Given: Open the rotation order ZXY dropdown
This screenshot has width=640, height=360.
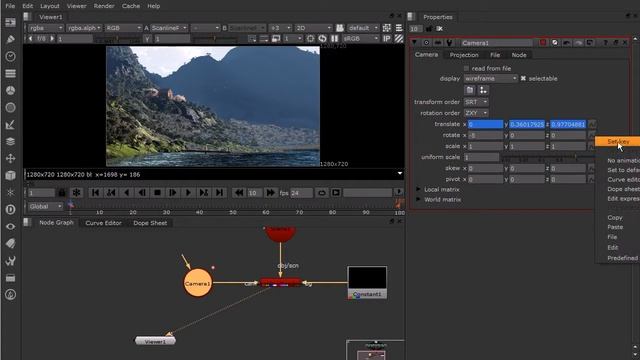Looking at the screenshot, I should pos(476,113).
